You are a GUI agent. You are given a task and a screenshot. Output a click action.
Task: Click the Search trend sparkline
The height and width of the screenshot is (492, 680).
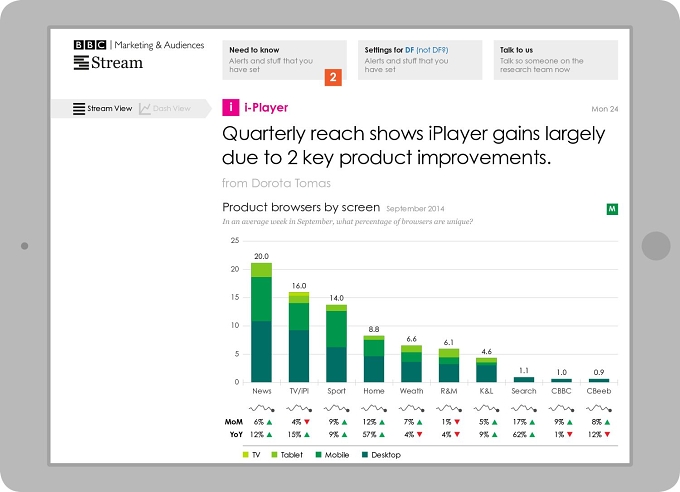(x=523, y=408)
